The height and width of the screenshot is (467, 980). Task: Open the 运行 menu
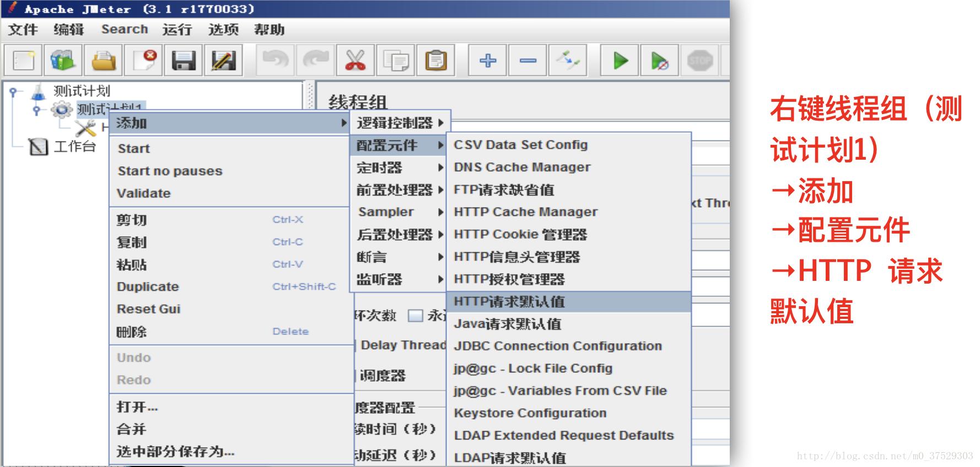[177, 29]
